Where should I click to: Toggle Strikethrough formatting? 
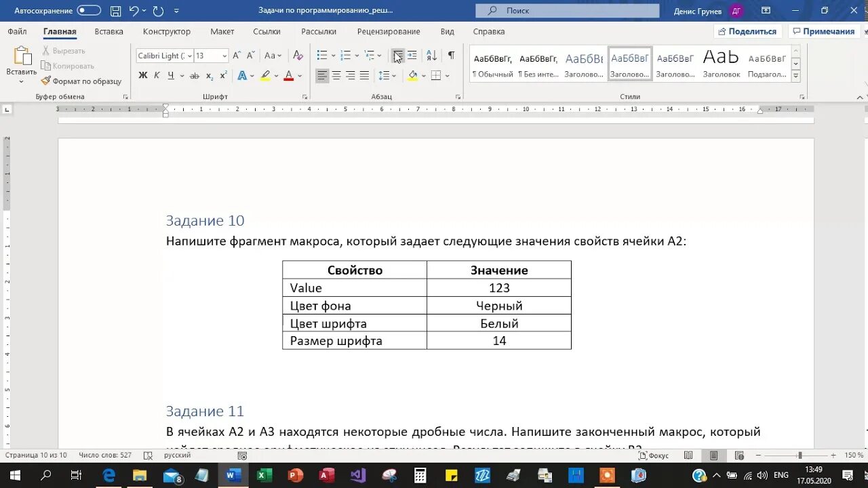click(x=195, y=75)
